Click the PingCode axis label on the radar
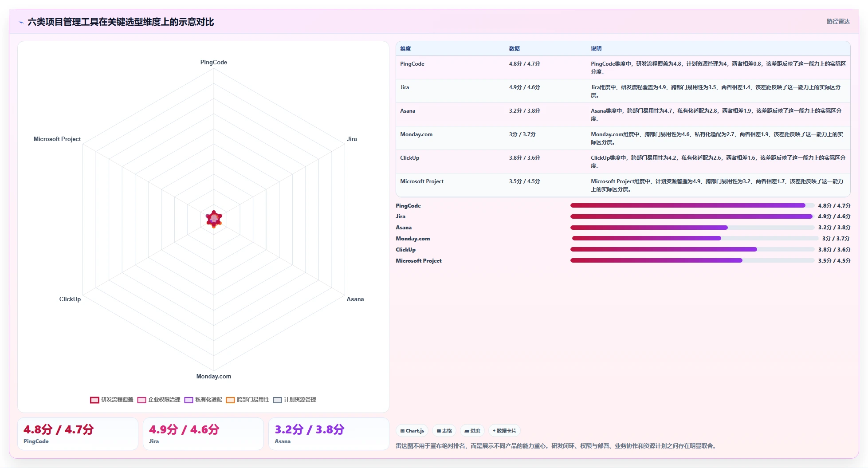This screenshot has width=868, height=468. tap(214, 63)
